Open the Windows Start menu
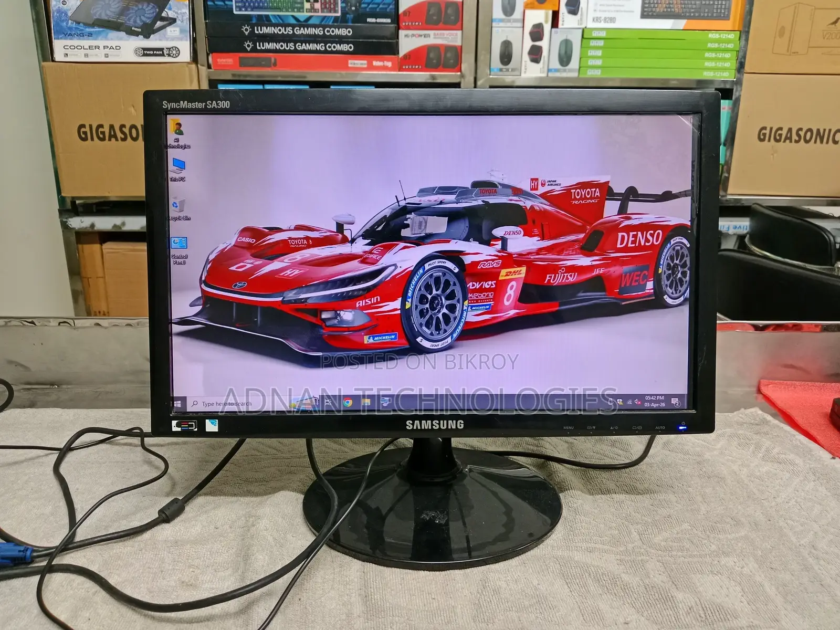The image size is (840, 630). click(x=177, y=404)
